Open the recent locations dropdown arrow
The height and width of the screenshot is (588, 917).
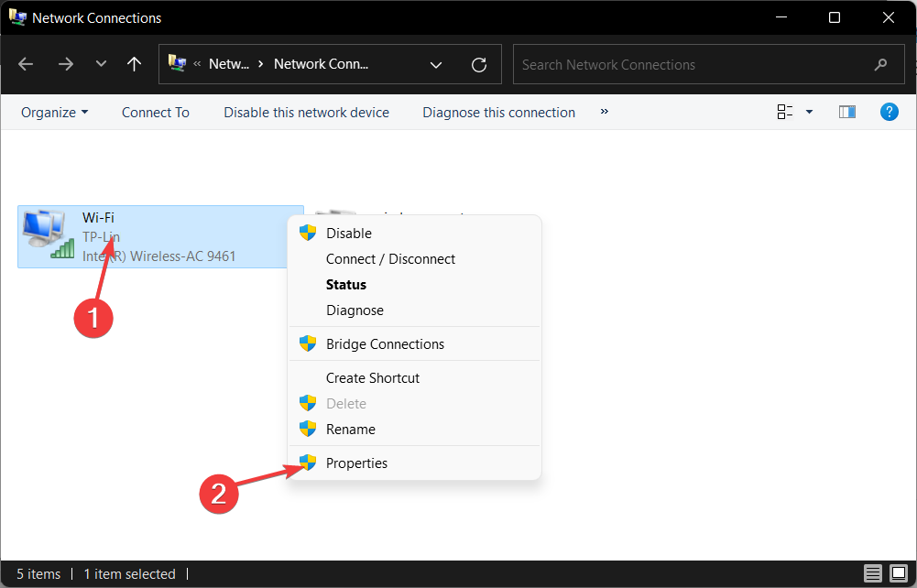coord(101,64)
